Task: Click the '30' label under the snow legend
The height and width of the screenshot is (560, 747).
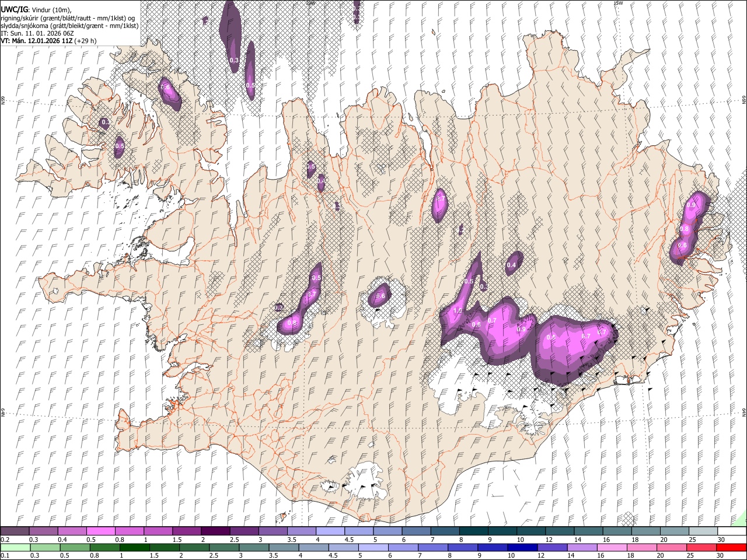Action: [720, 540]
